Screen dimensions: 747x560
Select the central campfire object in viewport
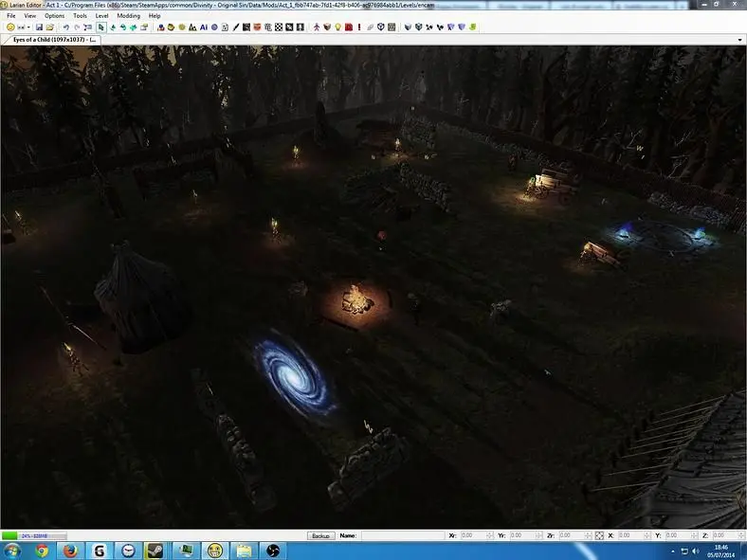point(356,301)
